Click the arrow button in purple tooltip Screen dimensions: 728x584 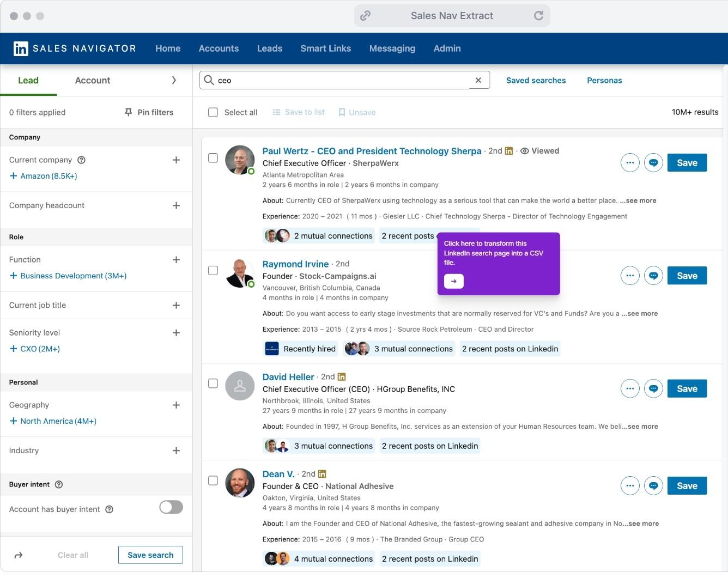(454, 281)
